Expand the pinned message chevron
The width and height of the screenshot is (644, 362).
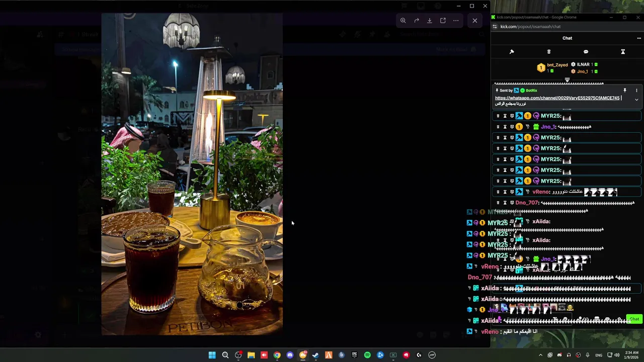[636, 100]
